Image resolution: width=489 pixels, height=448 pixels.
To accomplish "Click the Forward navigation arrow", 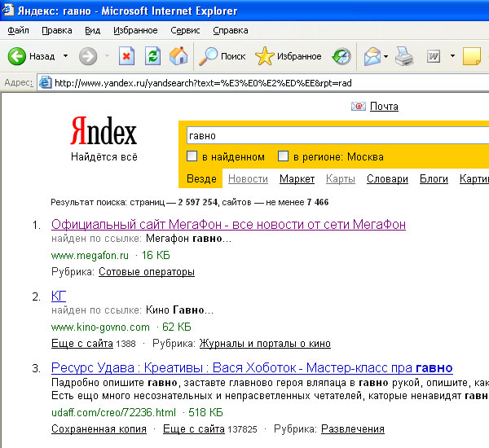I will (88, 56).
